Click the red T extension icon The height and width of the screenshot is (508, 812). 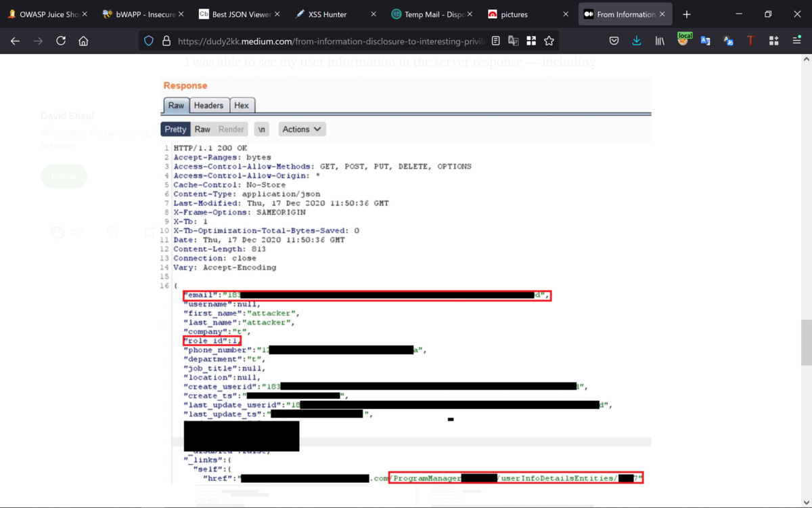[750, 41]
